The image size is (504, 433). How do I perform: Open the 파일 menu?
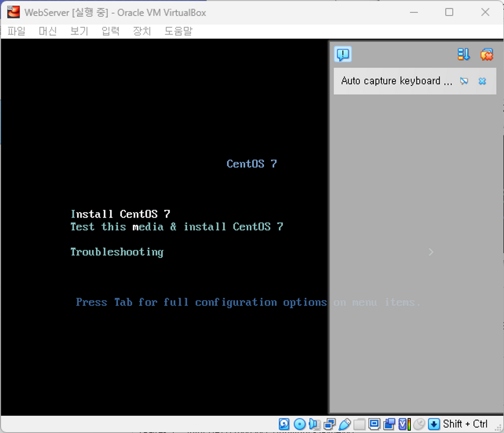tap(17, 31)
